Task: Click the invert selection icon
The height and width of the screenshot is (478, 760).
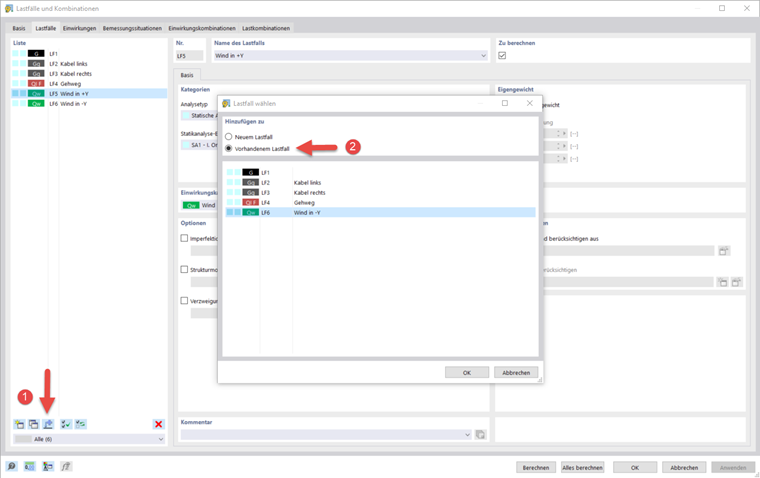Action: 80,424
